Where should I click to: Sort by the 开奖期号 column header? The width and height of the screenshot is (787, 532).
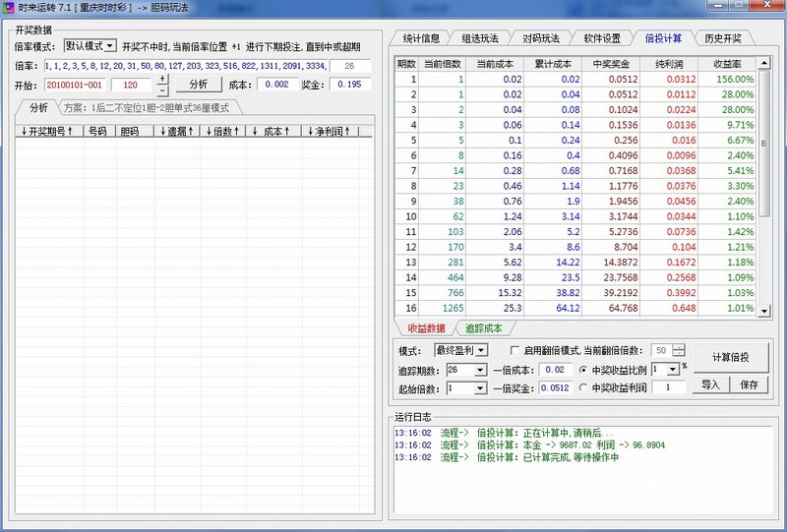point(51,131)
